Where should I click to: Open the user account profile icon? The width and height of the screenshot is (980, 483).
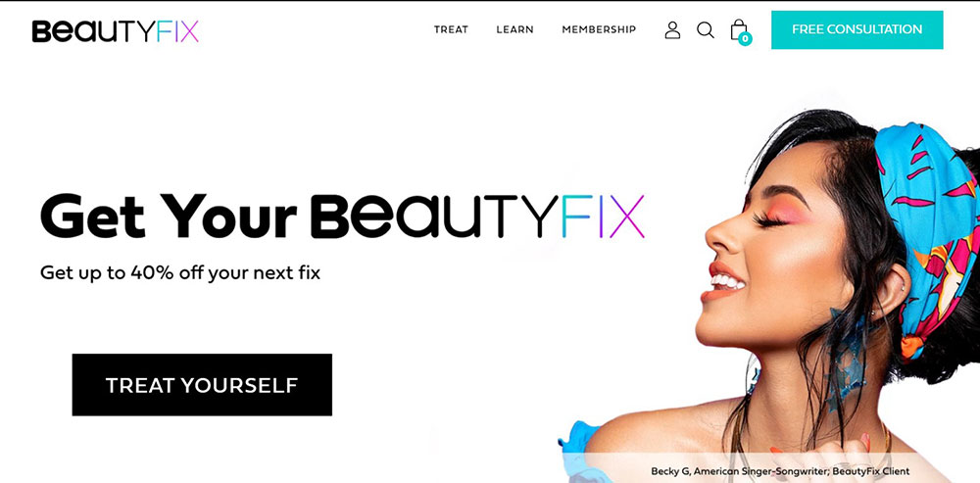pos(672,30)
